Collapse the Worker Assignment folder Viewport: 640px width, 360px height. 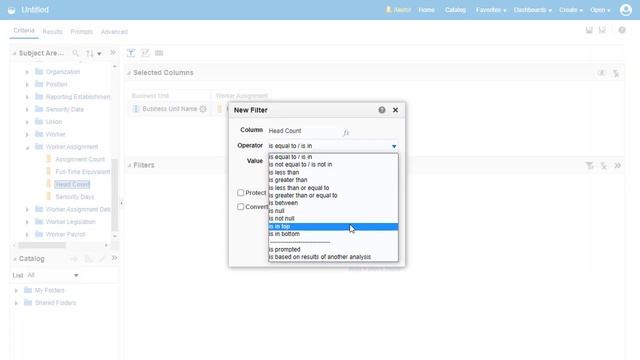pyautogui.click(x=27, y=147)
